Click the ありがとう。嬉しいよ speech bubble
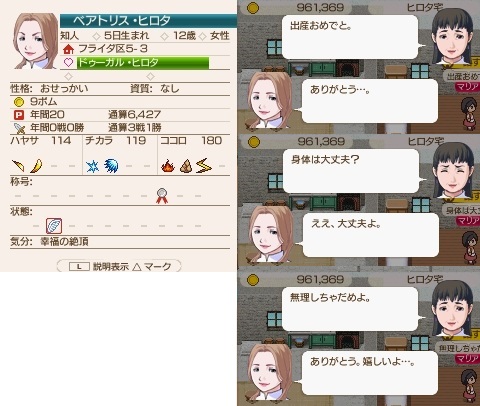The width and height of the screenshot is (480, 406). pyautogui.click(x=369, y=372)
